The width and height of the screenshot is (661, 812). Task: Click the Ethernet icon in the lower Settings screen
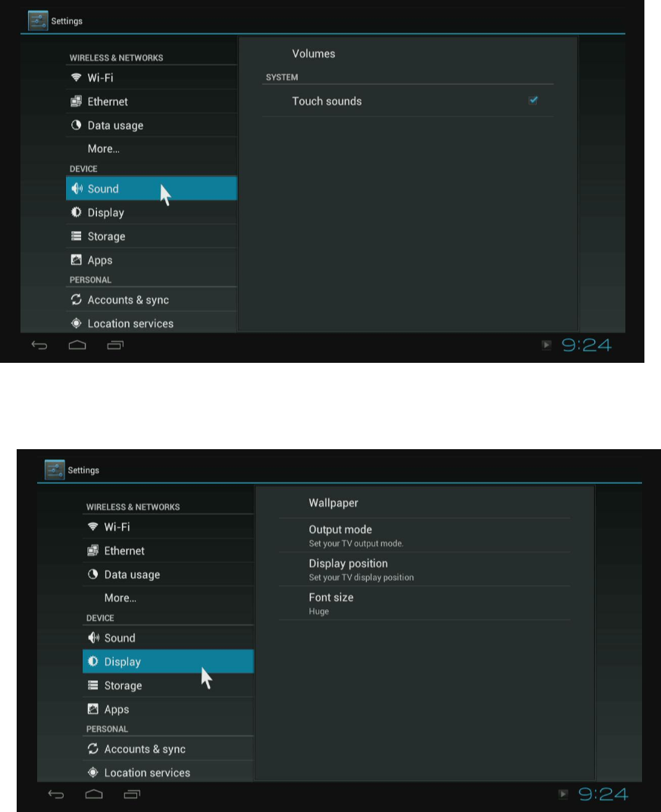coord(92,551)
